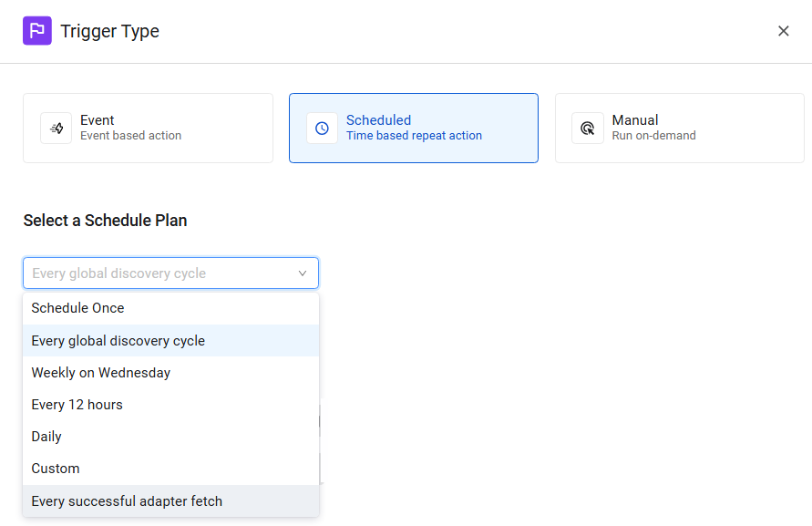Viewport: 812px width, 526px height.
Task: Select the Daily schedule option
Action: pos(46,437)
